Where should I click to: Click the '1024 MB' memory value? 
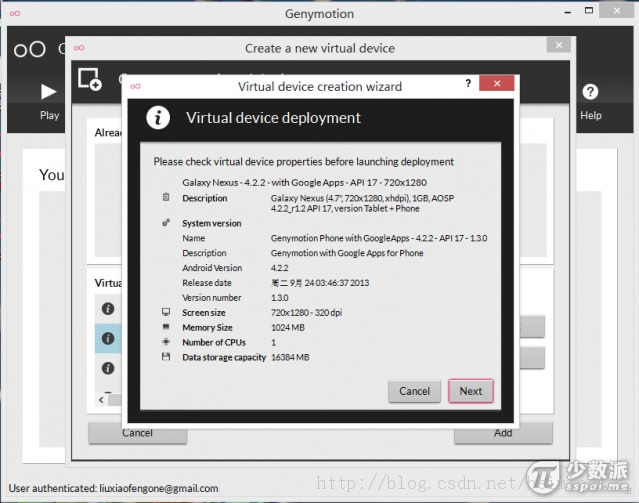pos(288,327)
